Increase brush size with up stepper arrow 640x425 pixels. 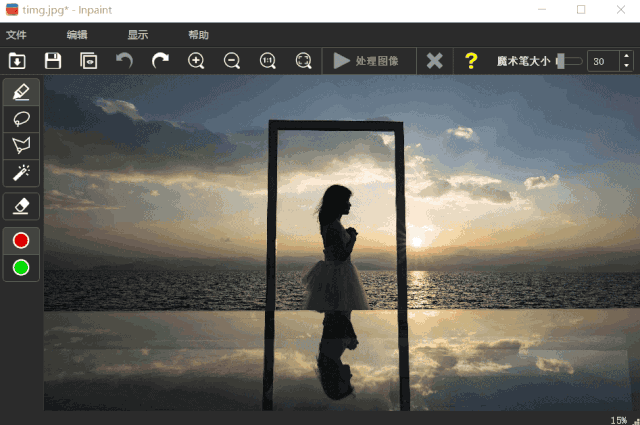[x=626, y=57]
